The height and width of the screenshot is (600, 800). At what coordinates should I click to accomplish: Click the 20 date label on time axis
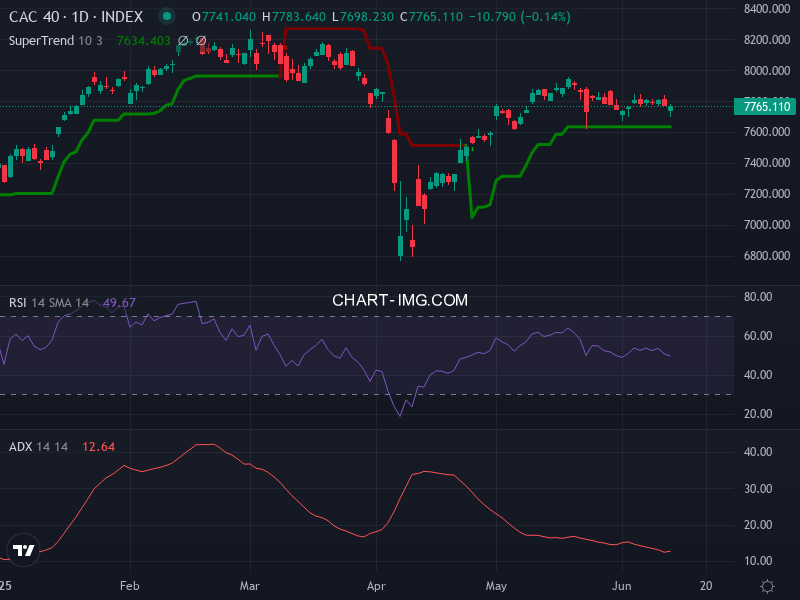click(706, 586)
